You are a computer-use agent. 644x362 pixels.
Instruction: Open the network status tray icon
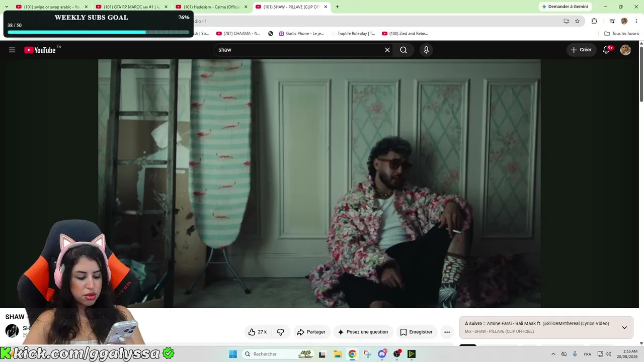600,354
